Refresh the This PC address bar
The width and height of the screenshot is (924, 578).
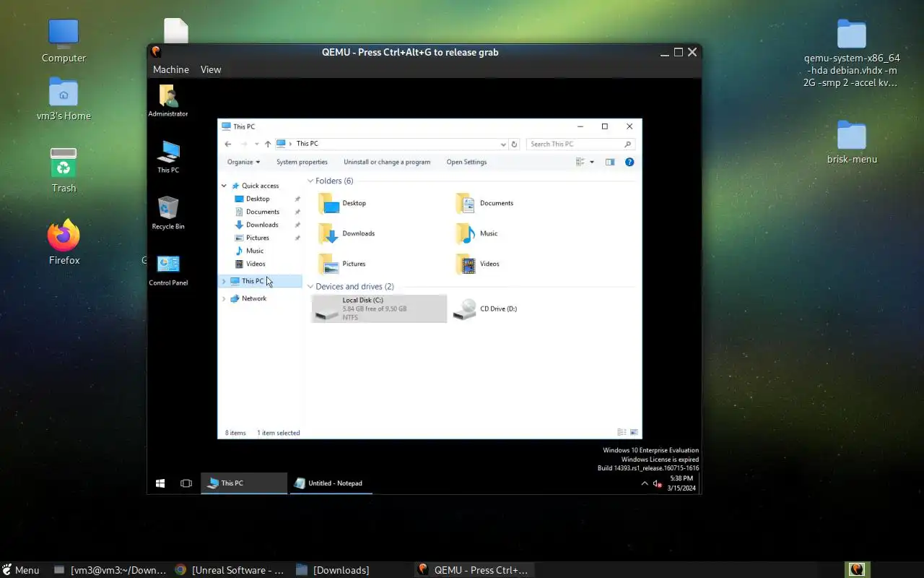click(x=514, y=144)
